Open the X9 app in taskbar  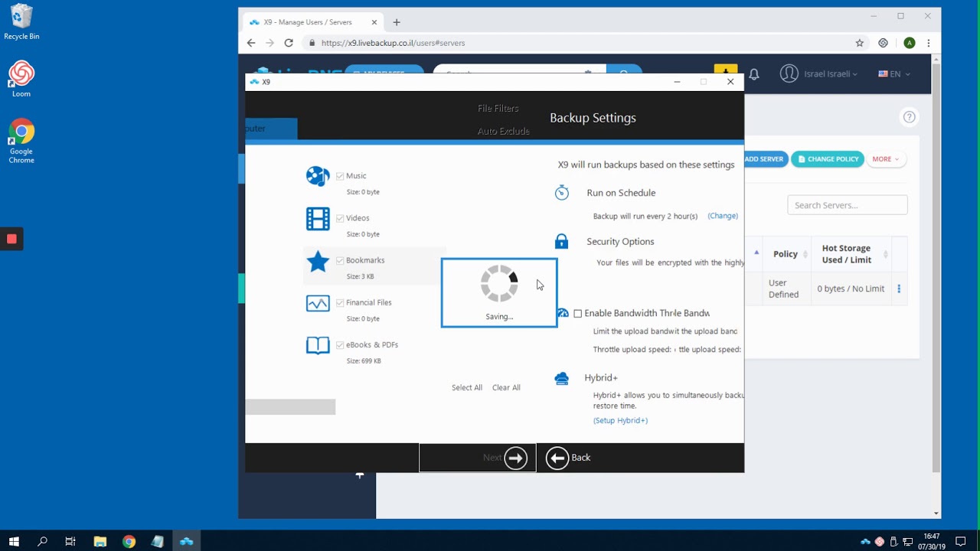coord(186,541)
